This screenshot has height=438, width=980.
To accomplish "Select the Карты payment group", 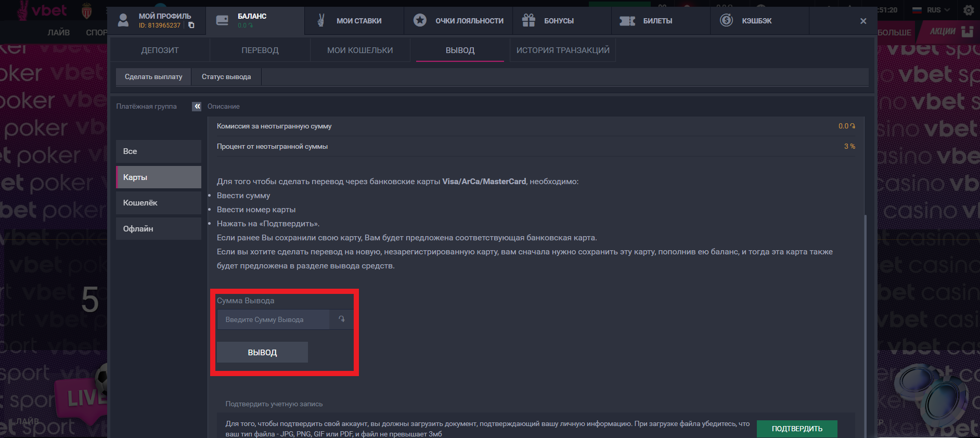I will coord(159,177).
